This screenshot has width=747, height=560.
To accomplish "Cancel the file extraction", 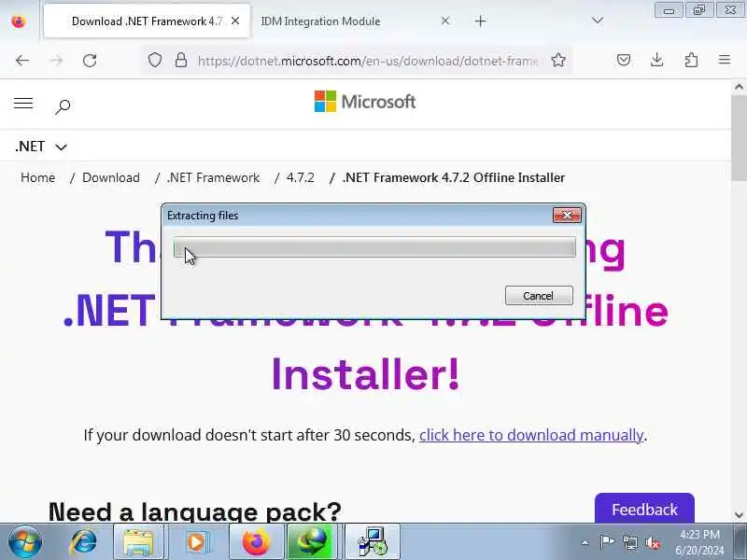I will pos(539,296).
